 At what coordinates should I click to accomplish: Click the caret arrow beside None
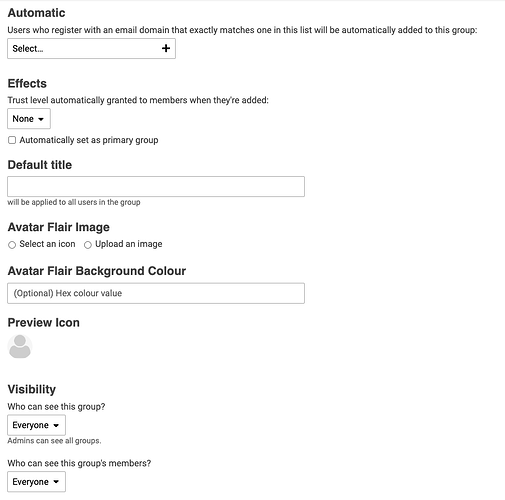coord(41,119)
